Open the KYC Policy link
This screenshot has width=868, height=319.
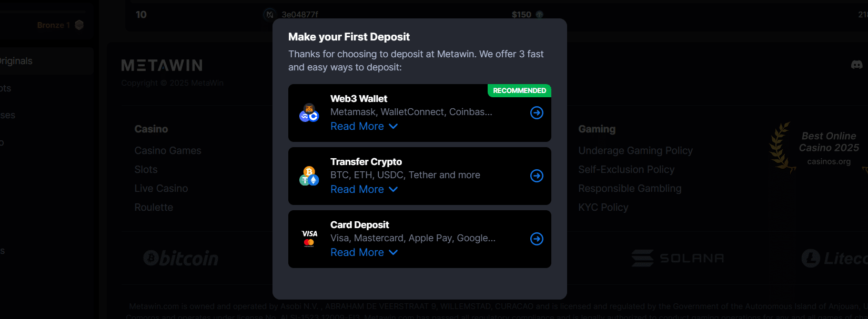pyautogui.click(x=603, y=208)
